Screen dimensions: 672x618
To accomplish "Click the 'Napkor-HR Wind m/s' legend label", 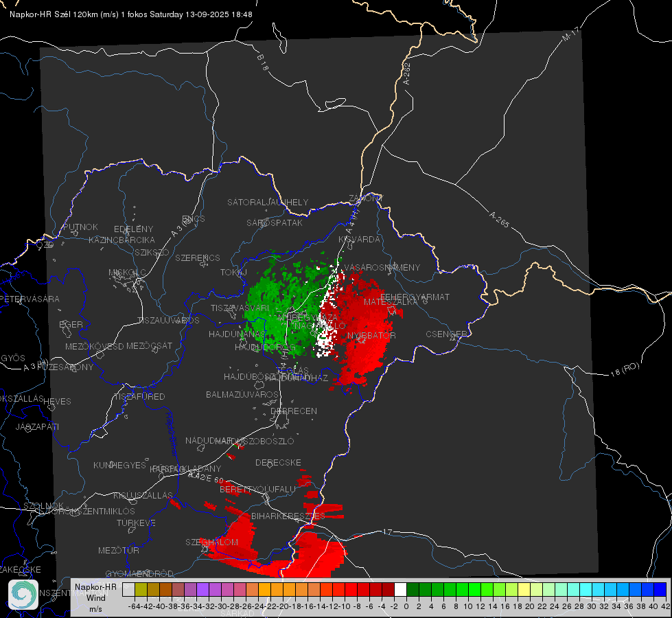I will 95,598.
